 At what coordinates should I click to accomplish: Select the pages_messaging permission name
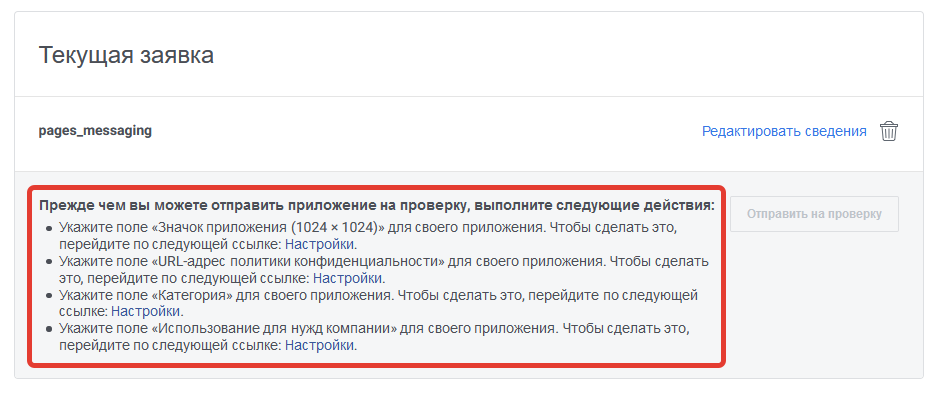click(x=95, y=131)
